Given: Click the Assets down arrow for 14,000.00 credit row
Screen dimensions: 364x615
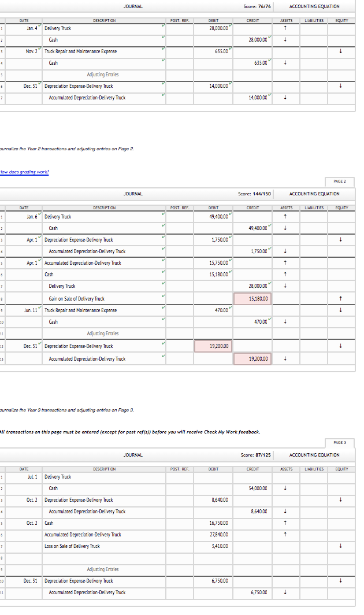Looking at the screenshot, I should 285,98.
